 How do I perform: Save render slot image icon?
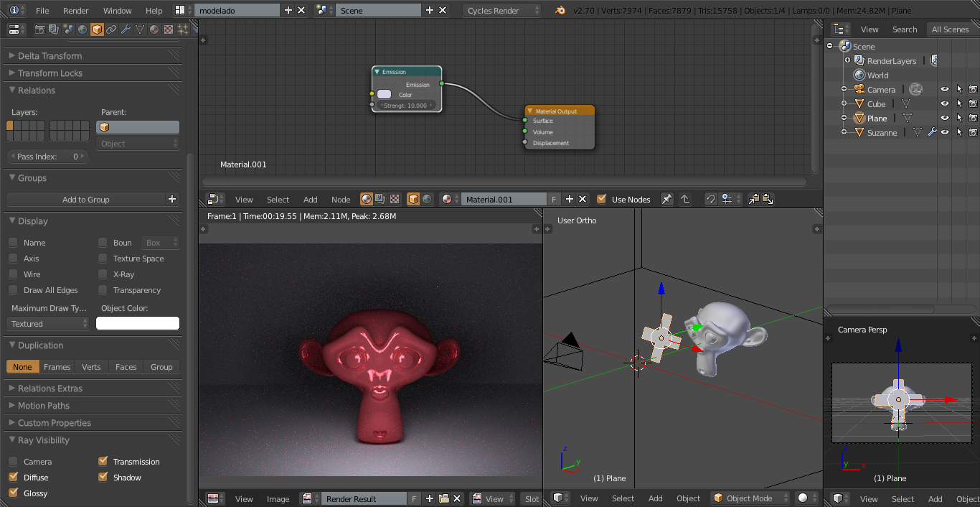(443, 498)
